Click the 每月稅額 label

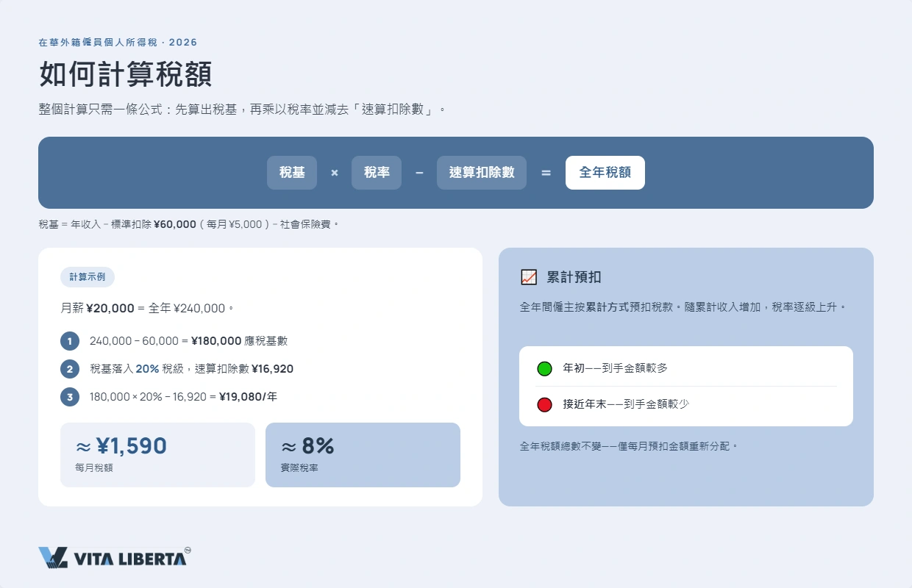tap(94, 467)
